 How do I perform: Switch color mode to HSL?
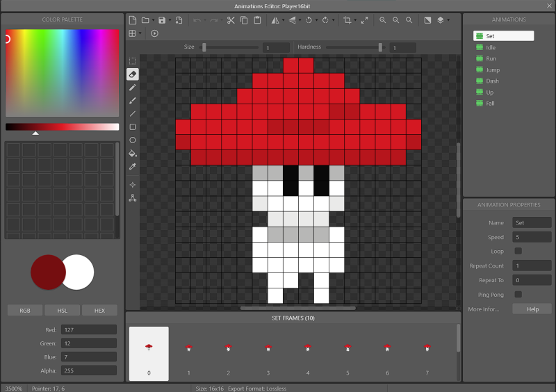pos(62,311)
